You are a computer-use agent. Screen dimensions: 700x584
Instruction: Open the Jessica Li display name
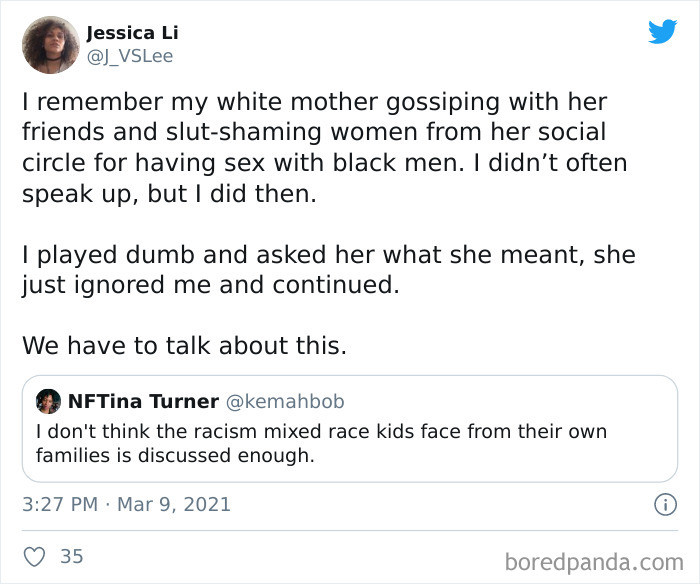tap(131, 33)
